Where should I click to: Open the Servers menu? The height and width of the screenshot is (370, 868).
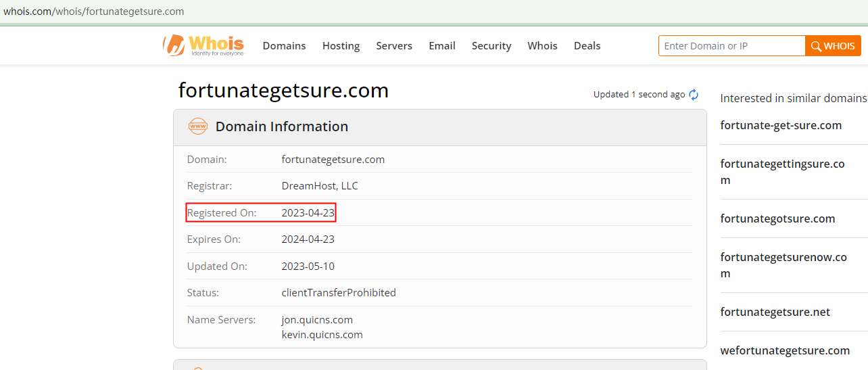click(394, 46)
